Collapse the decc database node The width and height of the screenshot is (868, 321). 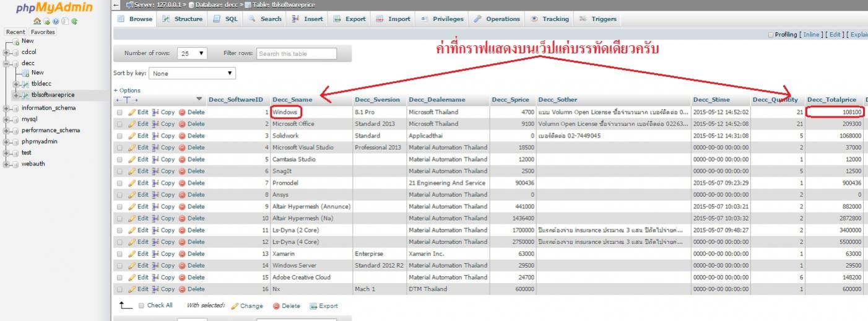click(x=6, y=63)
